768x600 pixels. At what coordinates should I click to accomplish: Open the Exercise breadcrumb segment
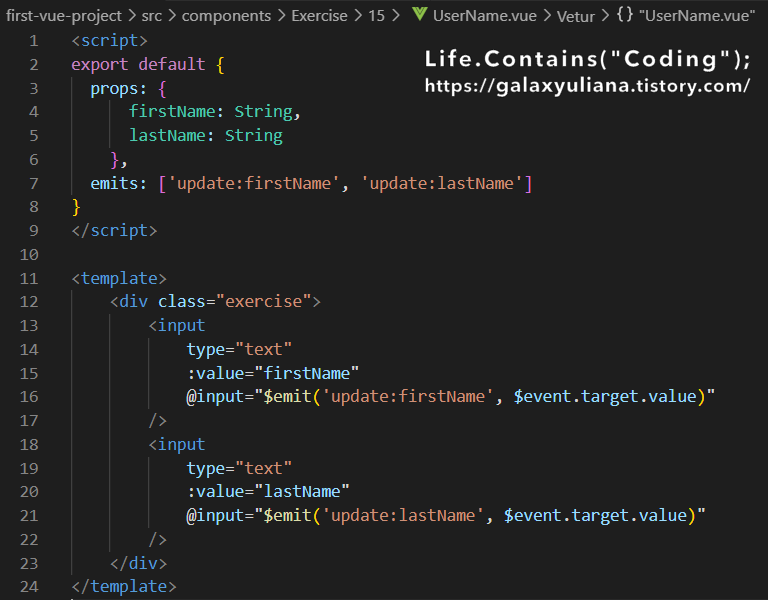coord(319,16)
